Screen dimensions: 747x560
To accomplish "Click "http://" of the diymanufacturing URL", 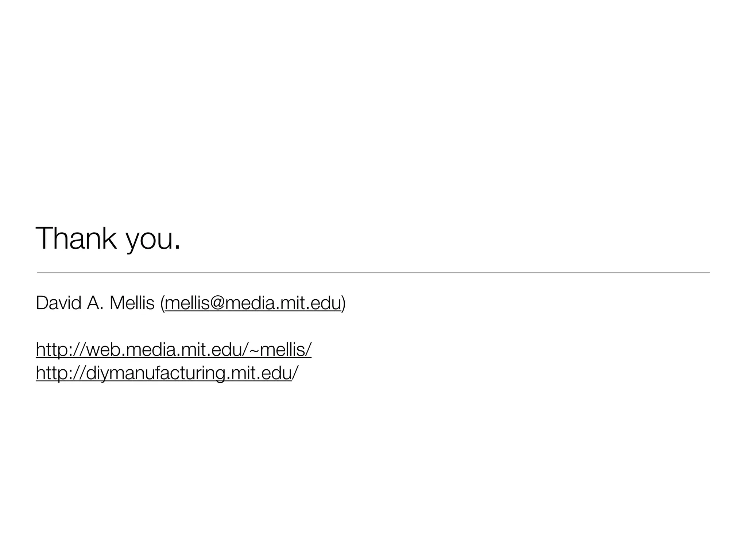I will 62,373.
